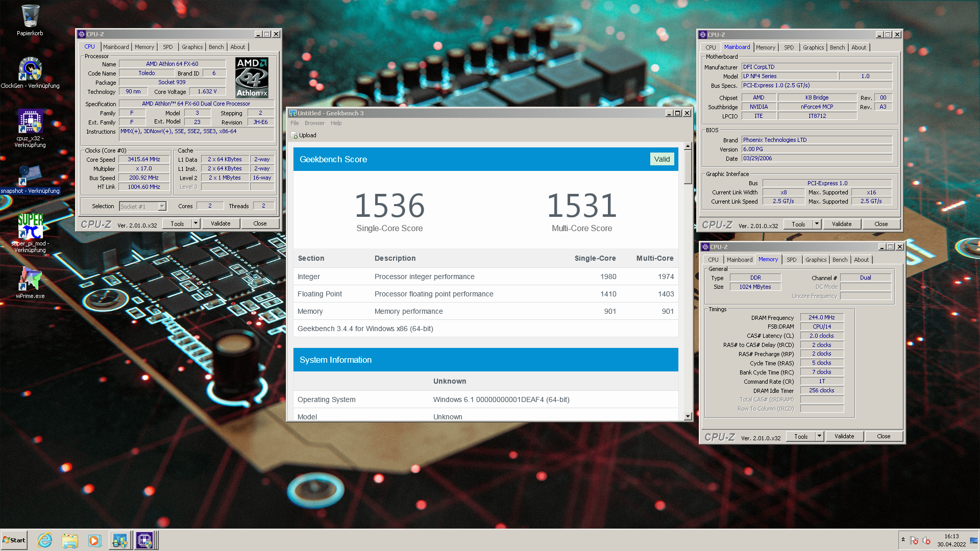Click the 1531 Multi-Core Score
The height and width of the screenshot is (551, 980).
point(582,206)
